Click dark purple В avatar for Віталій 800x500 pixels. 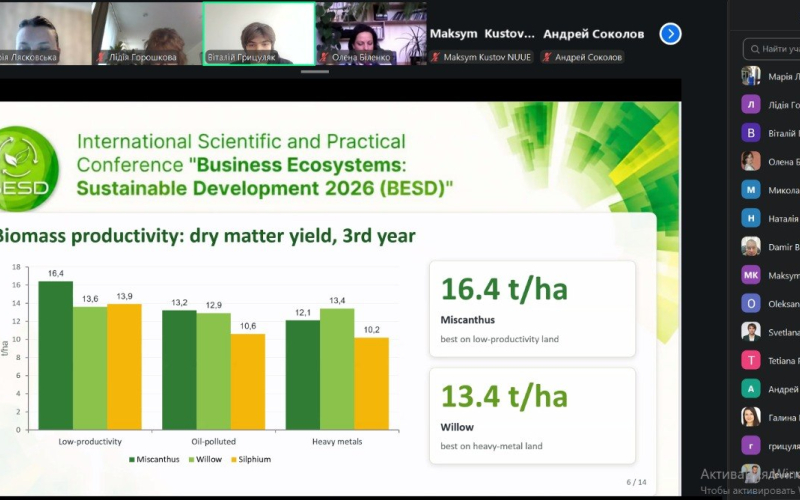[x=751, y=133]
